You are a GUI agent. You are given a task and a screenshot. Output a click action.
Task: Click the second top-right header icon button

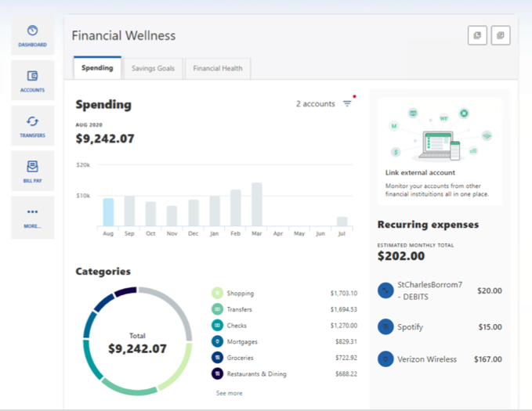click(501, 35)
